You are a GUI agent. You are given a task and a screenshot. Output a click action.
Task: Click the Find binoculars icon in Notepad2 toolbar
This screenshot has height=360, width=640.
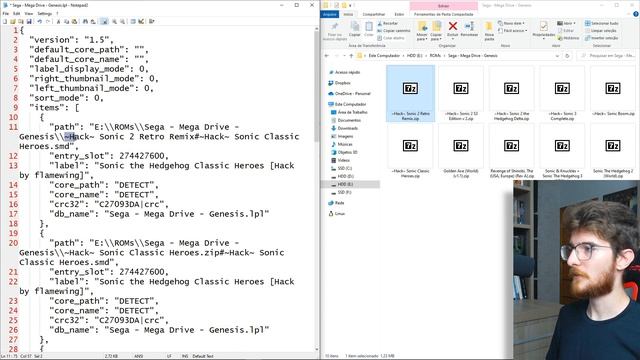point(85,21)
